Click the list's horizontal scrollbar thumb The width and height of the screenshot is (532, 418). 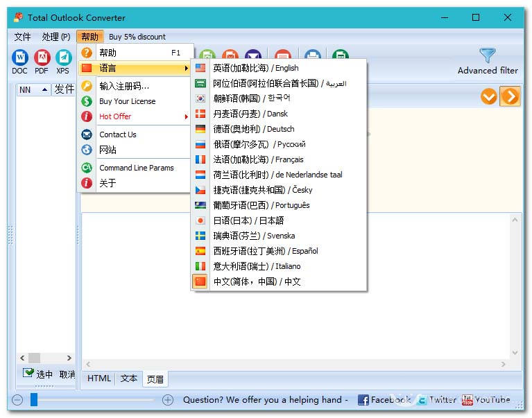point(34,358)
